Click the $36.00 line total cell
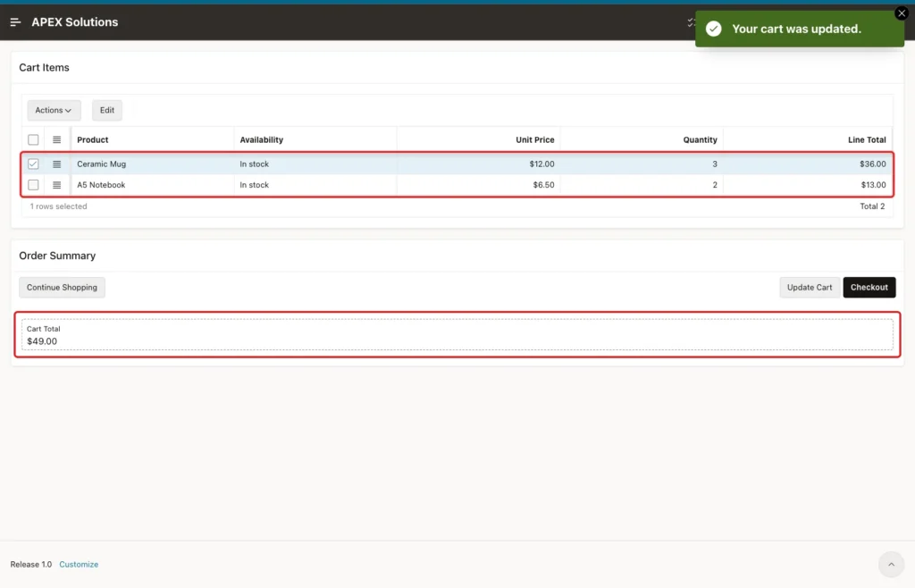This screenshot has width=915, height=588. click(808, 164)
